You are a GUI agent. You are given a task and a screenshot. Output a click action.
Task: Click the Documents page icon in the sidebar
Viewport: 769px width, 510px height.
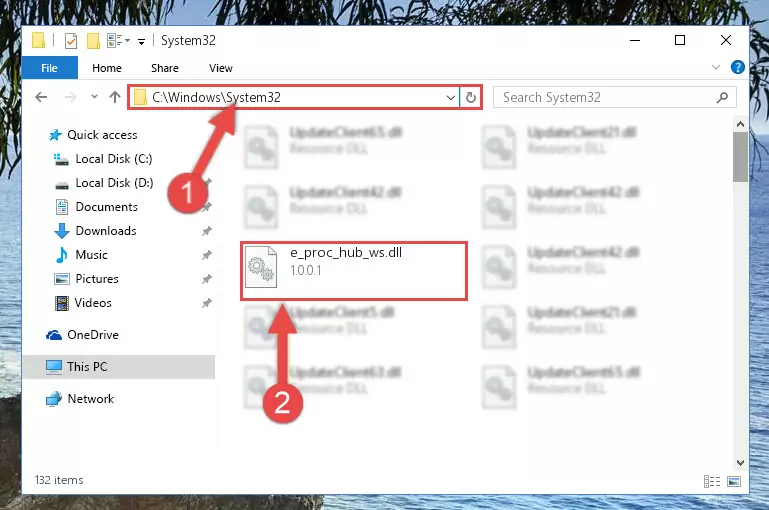62,207
